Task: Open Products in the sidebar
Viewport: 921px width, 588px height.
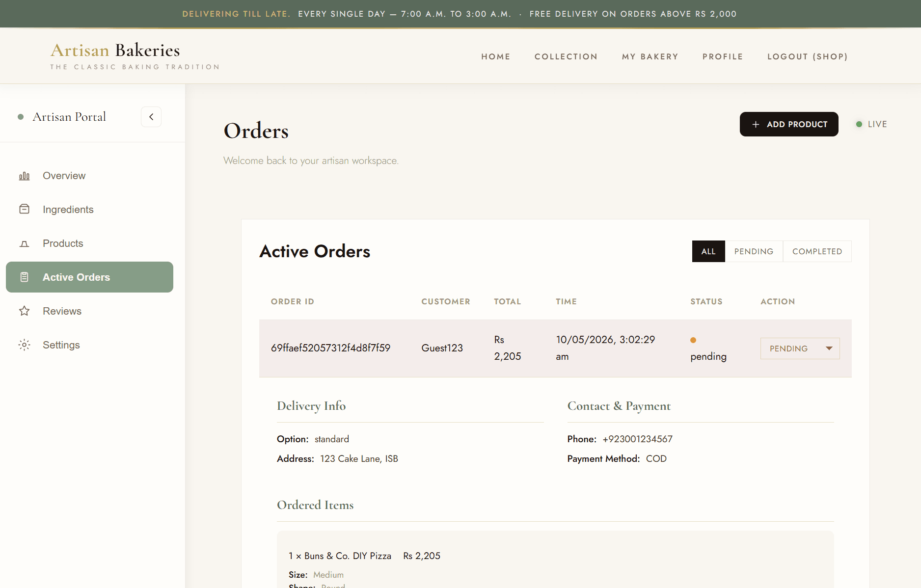Action: point(89,243)
